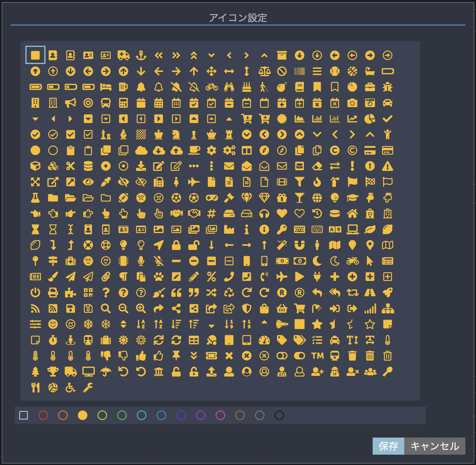The height and width of the screenshot is (465, 476).
Task: Choose the paw print icon
Action: coord(159,277)
